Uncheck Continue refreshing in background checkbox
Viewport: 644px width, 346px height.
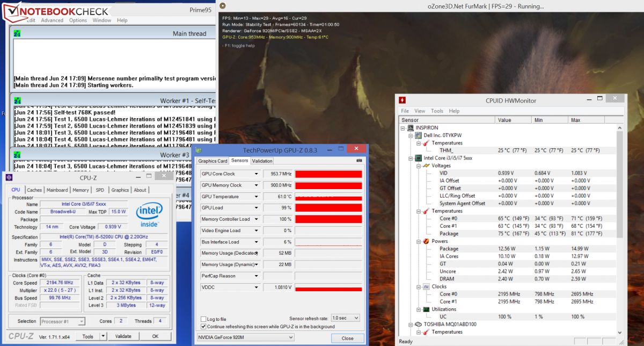(203, 326)
